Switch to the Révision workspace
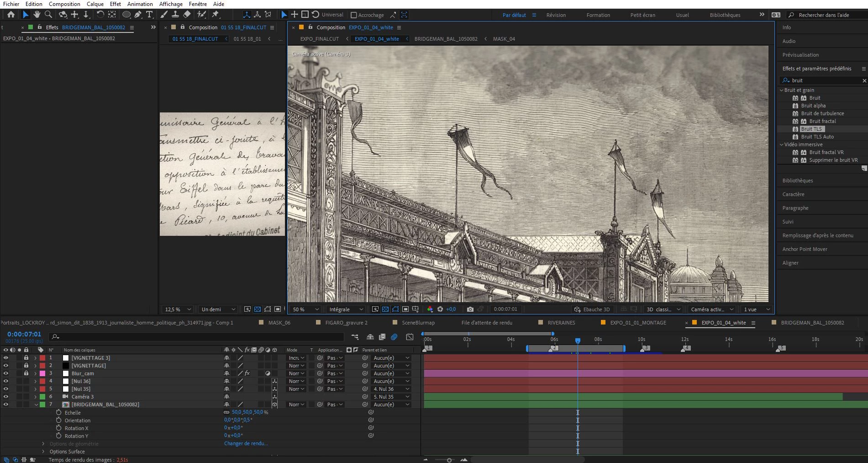868x463 pixels. 556,15
